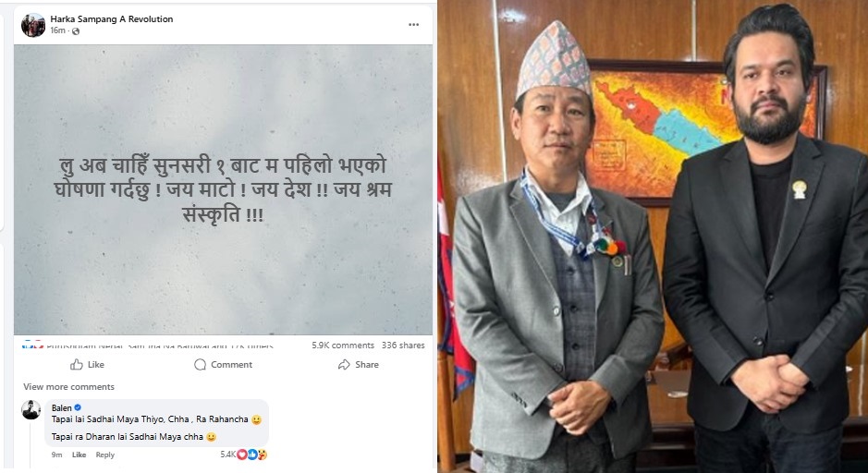Click the Harka Sampang profile picture
This screenshot has width=868, height=473.
(32, 25)
